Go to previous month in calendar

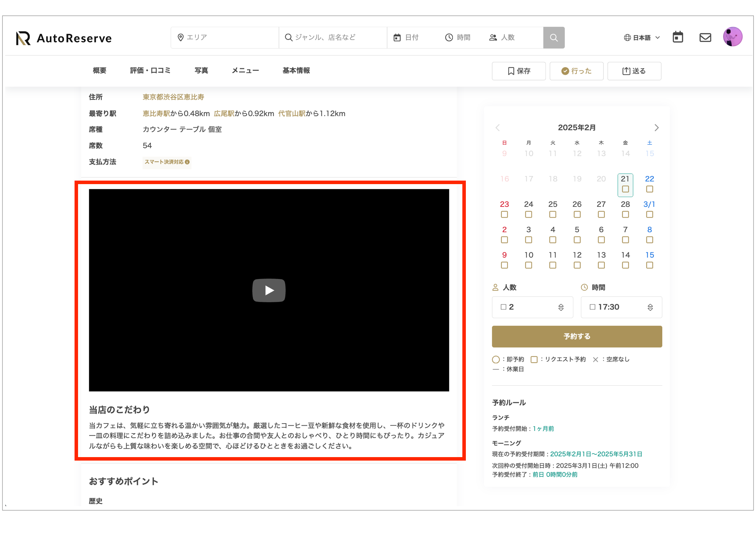pos(498,128)
